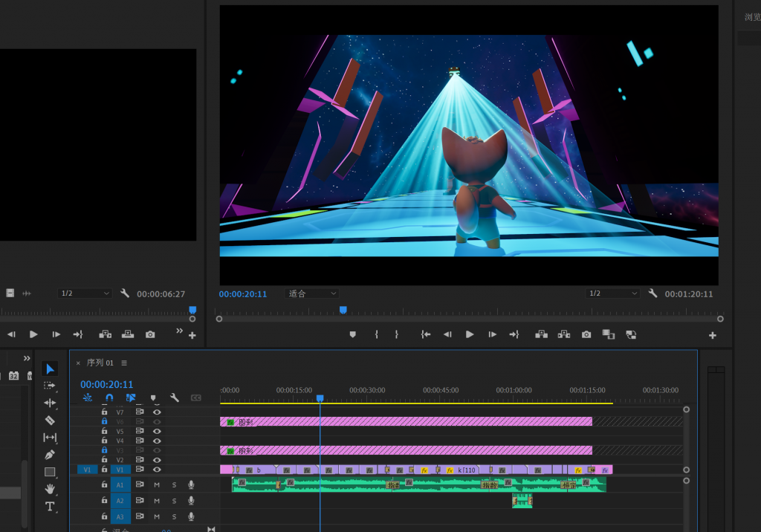Screen dimensions: 761x532
Task: Step back one frame in Program monitor
Action: click(447, 334)
